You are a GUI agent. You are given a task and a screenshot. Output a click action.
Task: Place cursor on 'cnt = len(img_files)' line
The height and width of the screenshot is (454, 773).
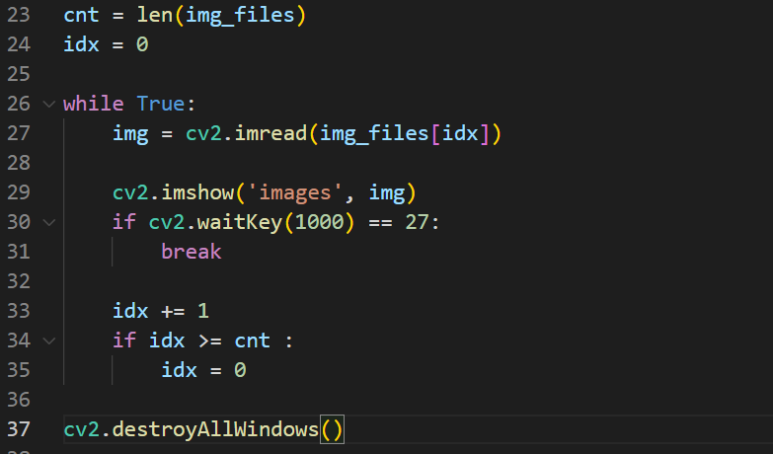coord(185,15)
